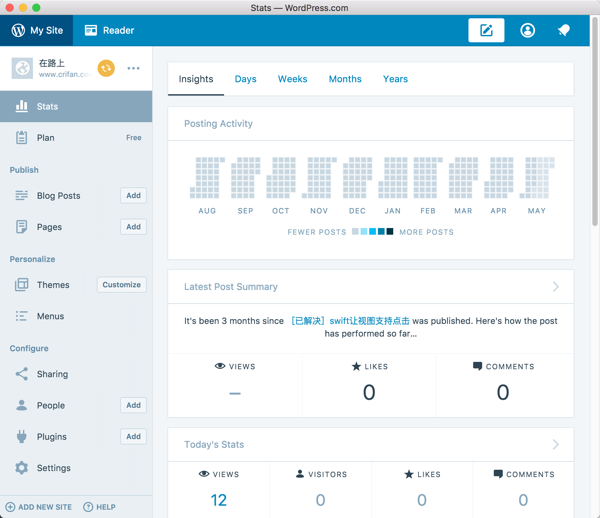Click the Add New Site plus icon
The height and width of the screenshot is (518, 600).
[x=10, y=507]
